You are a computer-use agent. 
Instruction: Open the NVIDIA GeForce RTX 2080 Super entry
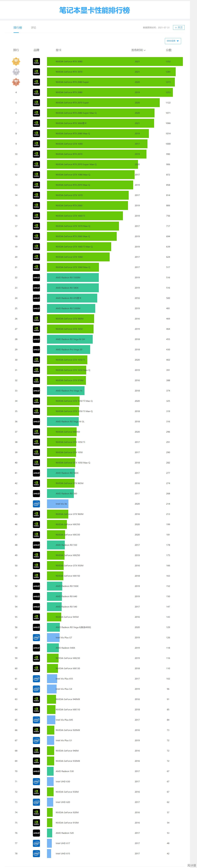72,82
